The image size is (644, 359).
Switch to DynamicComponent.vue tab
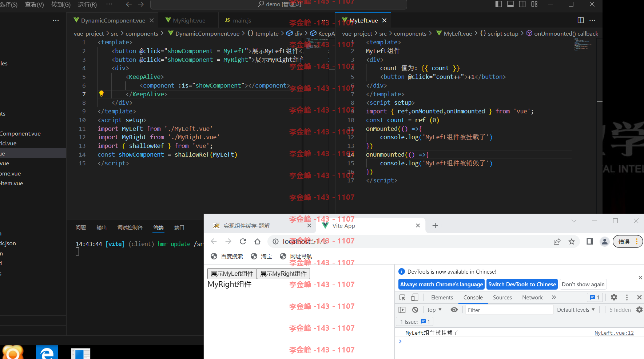tap(113, 20)
